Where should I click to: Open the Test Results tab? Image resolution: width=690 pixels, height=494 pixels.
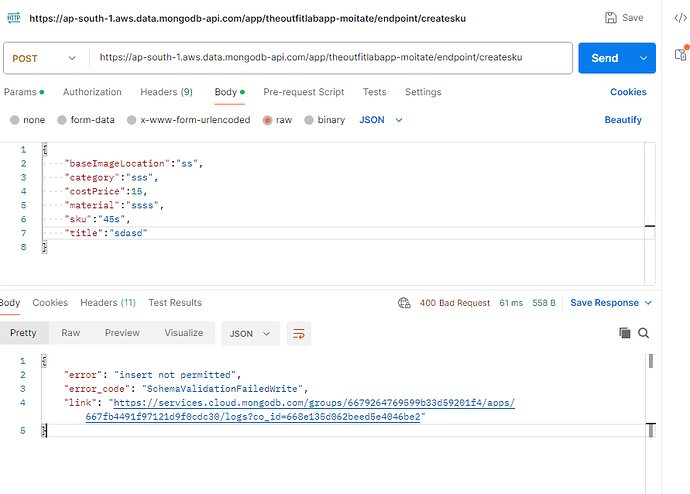175,303
